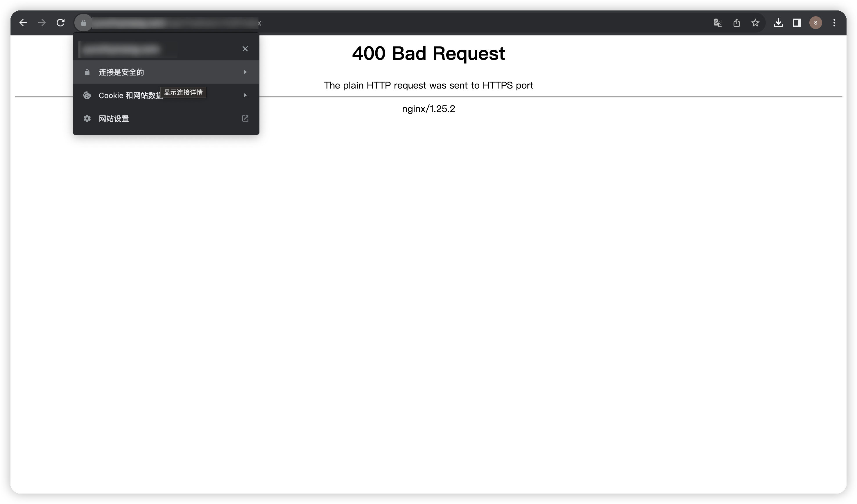Go forward with the arrow button
This screenshot has width=857, height=504.
tap(42, 23)
